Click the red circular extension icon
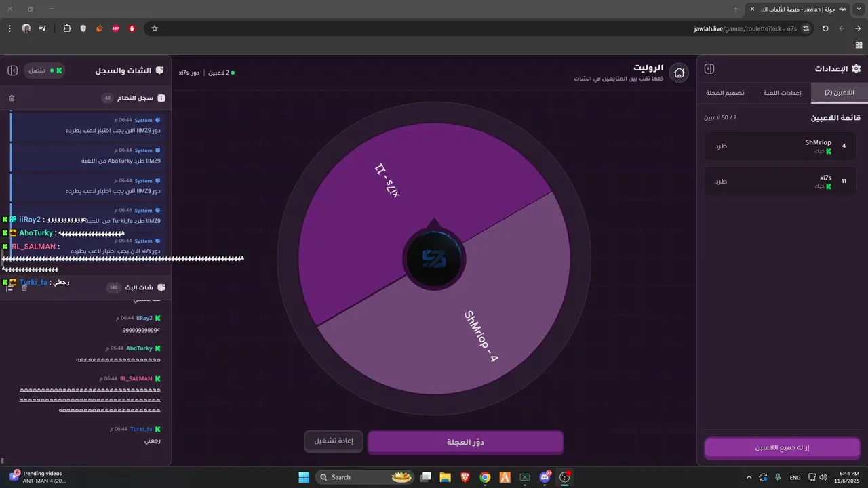This screenshot has height=488, width=868. coord(132,28)
